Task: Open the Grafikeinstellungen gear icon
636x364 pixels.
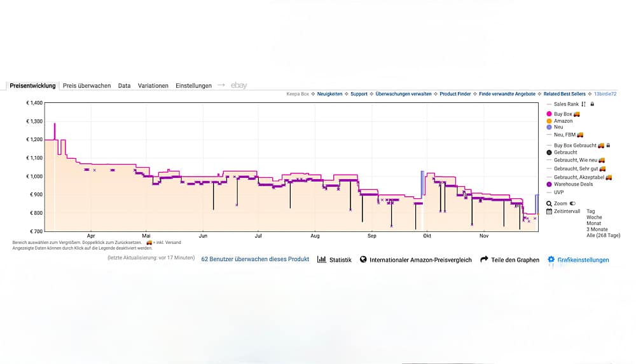Action: pyautogui.click(x=551, y=259)
